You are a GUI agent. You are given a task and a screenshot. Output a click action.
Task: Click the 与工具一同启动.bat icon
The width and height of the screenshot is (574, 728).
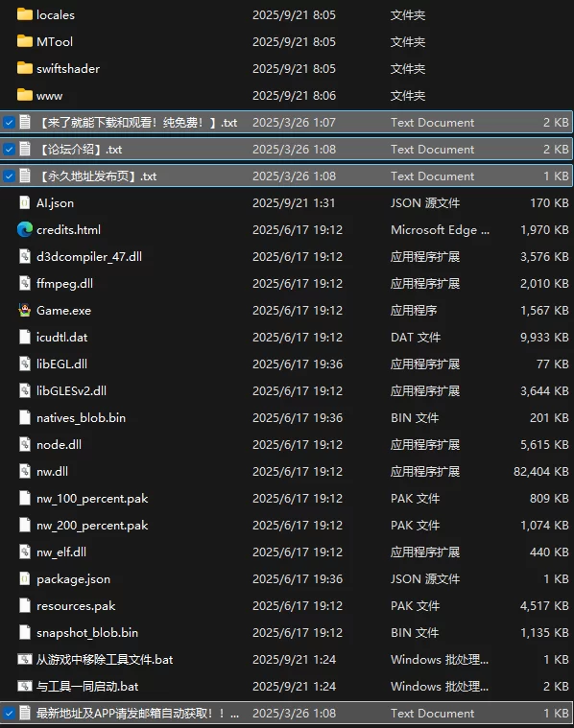[x=25, y=686]
